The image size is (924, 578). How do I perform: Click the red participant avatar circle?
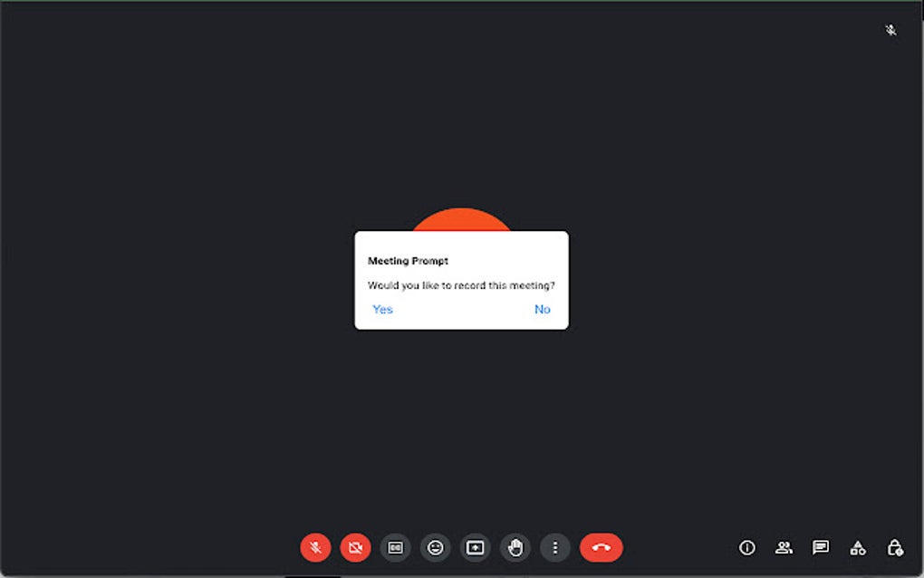[x=461, y=219]
